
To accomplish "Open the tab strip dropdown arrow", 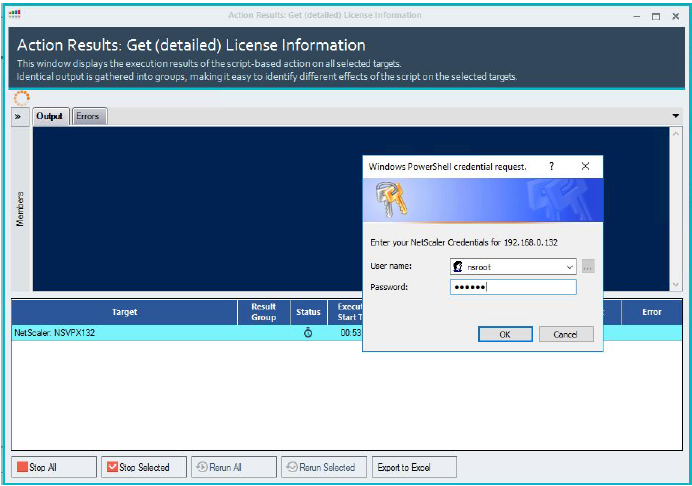I will pyautogui.click(x=675, y=116).
